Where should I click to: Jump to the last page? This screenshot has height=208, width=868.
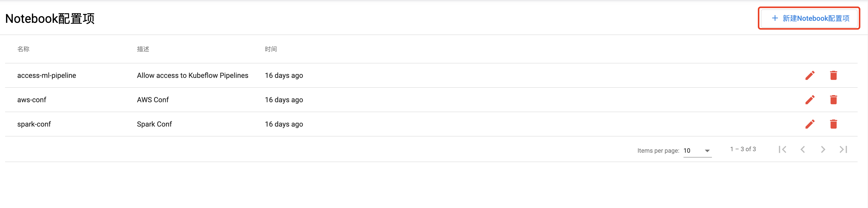coord(843,149)
